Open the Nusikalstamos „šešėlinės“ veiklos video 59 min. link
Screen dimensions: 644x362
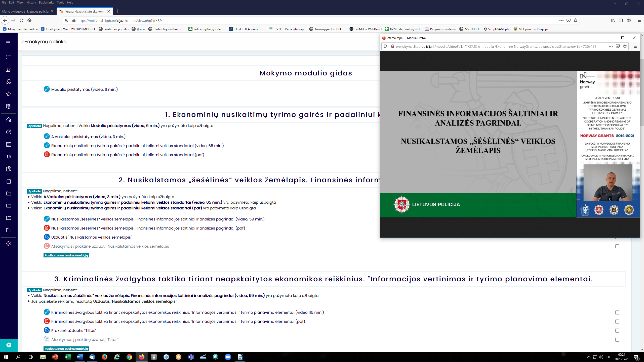[158, 219]
